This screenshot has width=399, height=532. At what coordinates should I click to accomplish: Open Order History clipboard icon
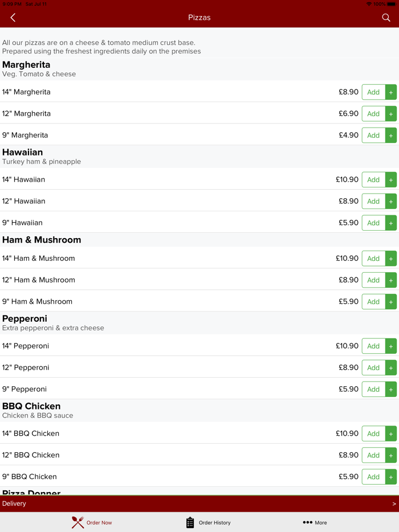(x=190, y=522)
